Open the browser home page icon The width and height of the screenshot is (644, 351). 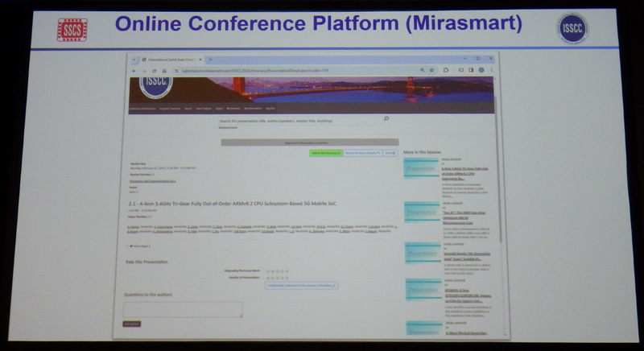pos(164,71)
